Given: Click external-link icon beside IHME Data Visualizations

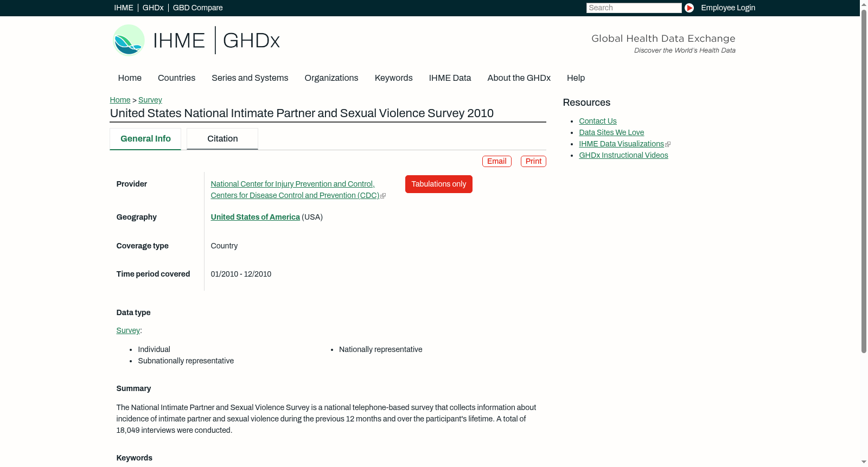Looking at the screenshot, I should [668, 144].
